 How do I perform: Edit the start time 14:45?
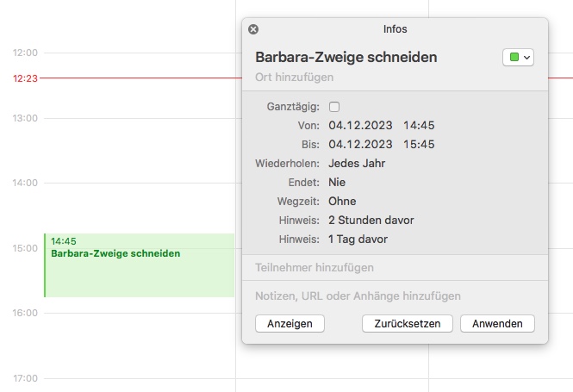418,125
